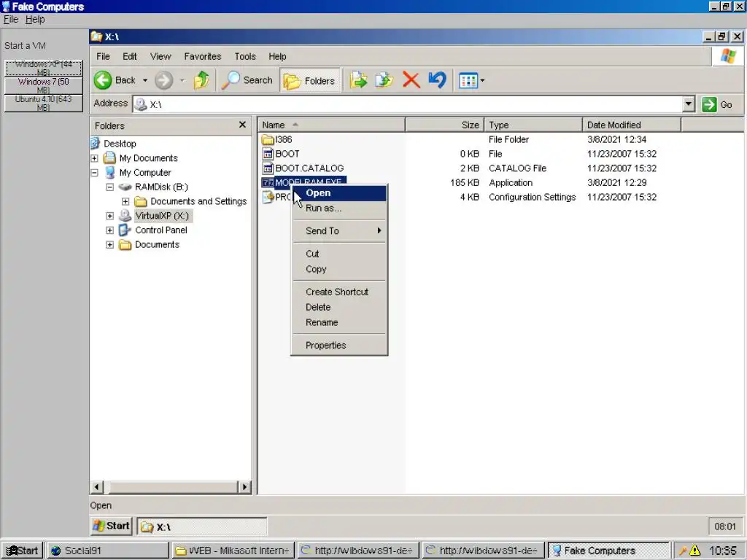
Task: Select the I386 folder icon
Action: click(268, 139)
